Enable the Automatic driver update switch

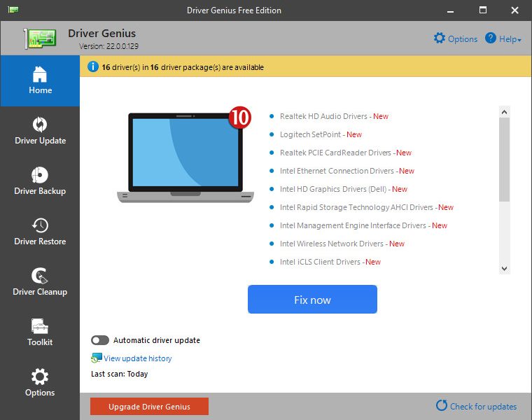click(100, 340)
